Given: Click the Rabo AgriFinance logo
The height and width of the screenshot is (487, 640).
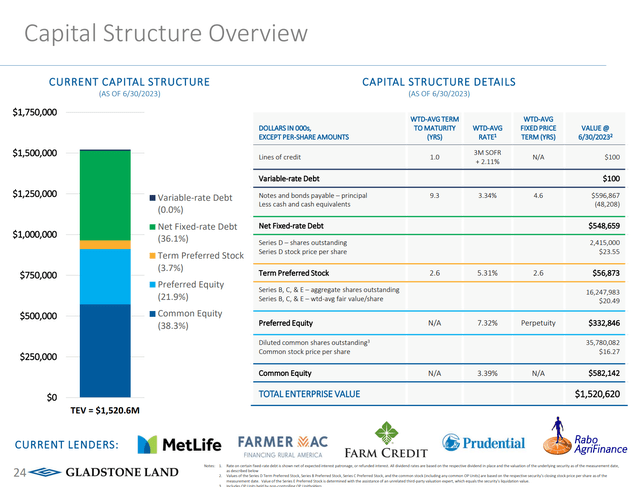Looking at the screenshot, I should click(x=585, y=436).
